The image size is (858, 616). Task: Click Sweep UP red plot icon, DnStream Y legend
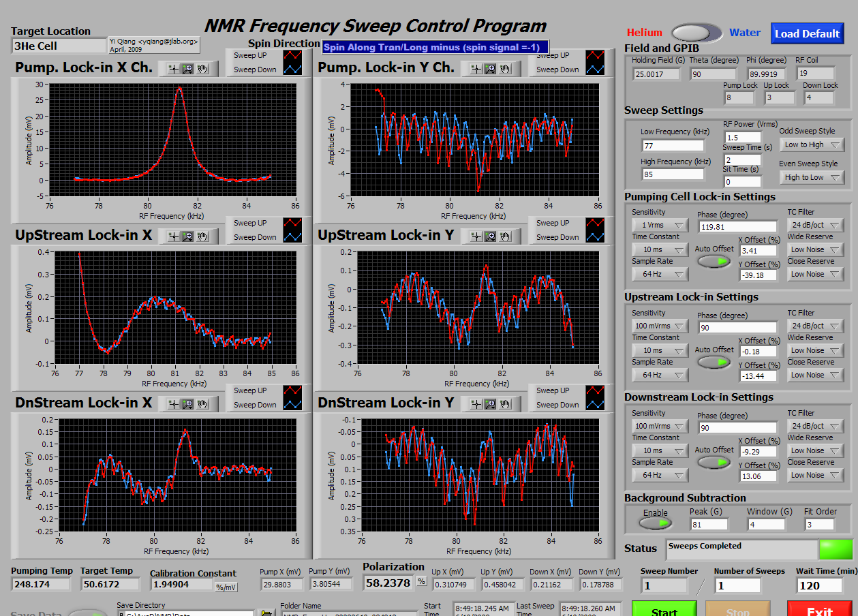(x=595, y=390)
